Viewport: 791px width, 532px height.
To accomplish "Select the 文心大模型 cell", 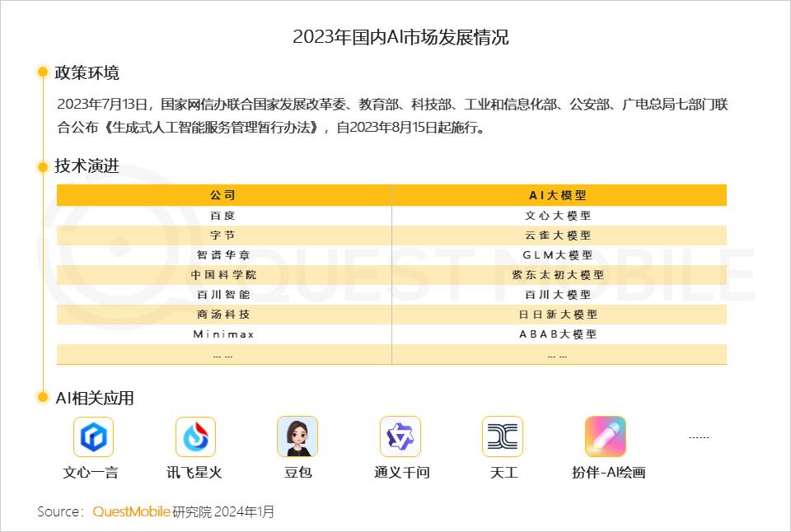I will 559,216.
